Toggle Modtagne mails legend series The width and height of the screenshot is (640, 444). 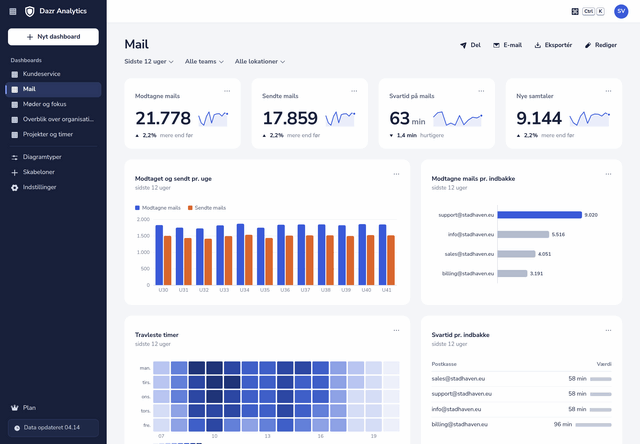(158, 208)
